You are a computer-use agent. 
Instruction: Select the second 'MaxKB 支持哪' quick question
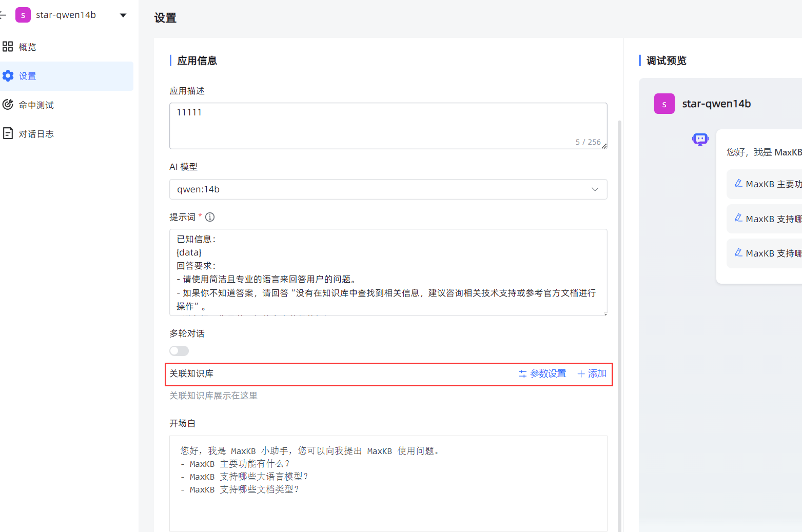765,219
